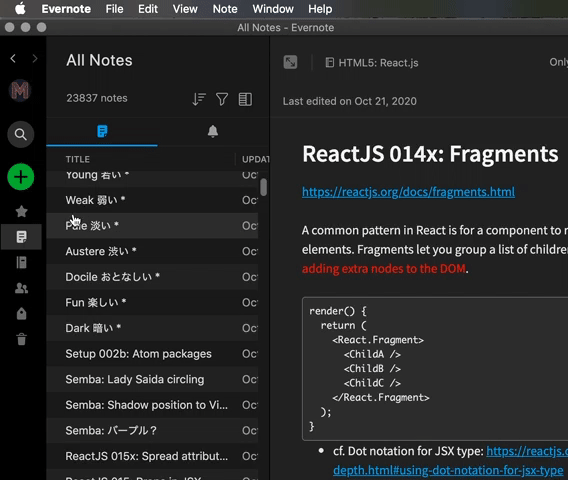
Task: Follow the Dot notation for JSX link
Action: pyautogui.click(x=448, y=470)
